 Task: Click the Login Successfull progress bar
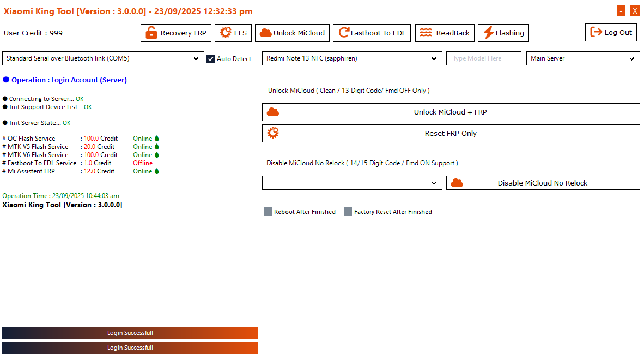pyautogui.click(x=130, y=333)
